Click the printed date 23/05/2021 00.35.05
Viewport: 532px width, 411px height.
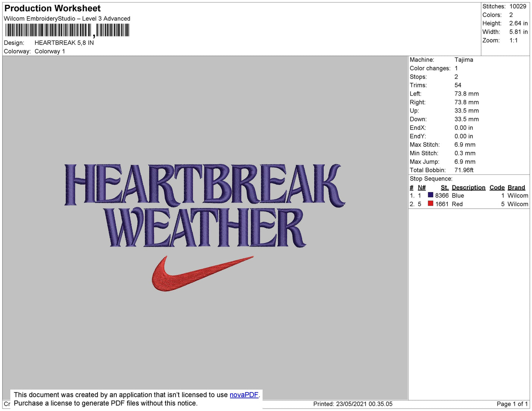[x=364, y=404]
